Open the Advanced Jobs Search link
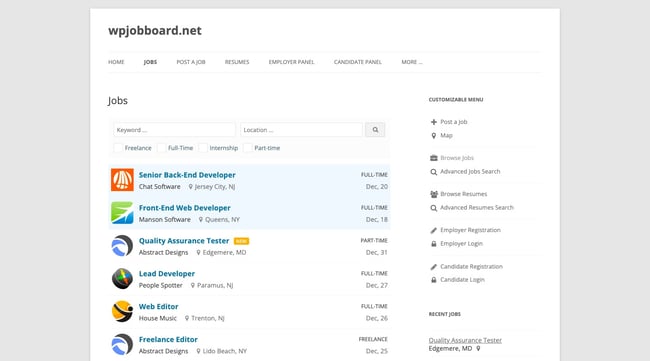Viewport: 650px width, 361px height. tap(470, 172)
